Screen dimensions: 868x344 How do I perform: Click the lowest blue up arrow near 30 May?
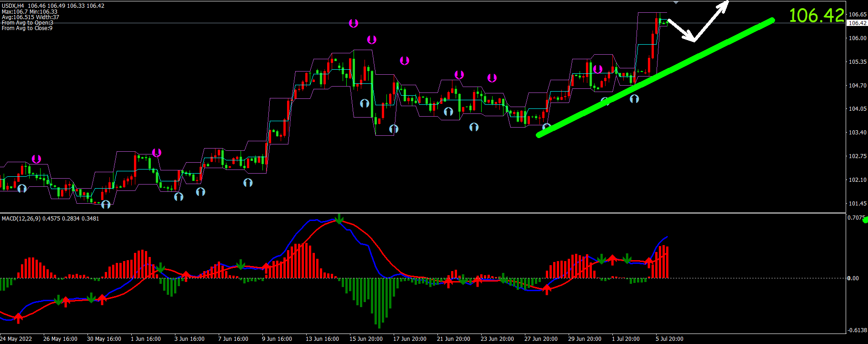(x=106, y=204)
